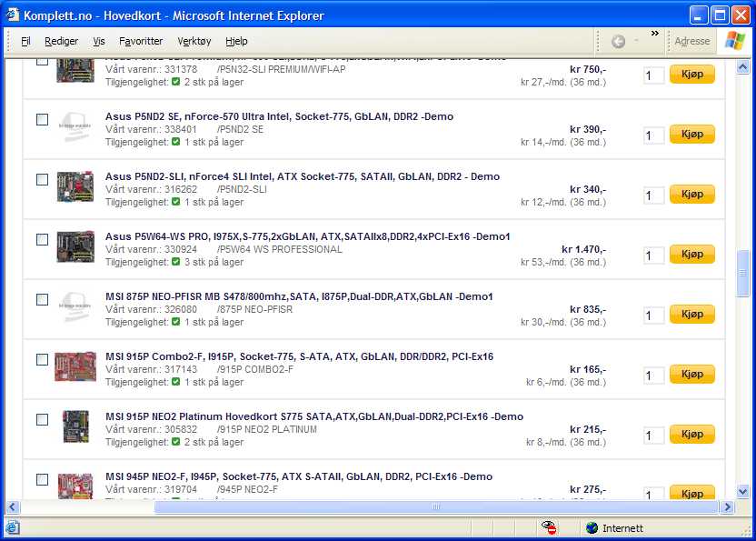Open the Favoritter menu
This screenshot has height=541, width=756.
tap(141, 41)
